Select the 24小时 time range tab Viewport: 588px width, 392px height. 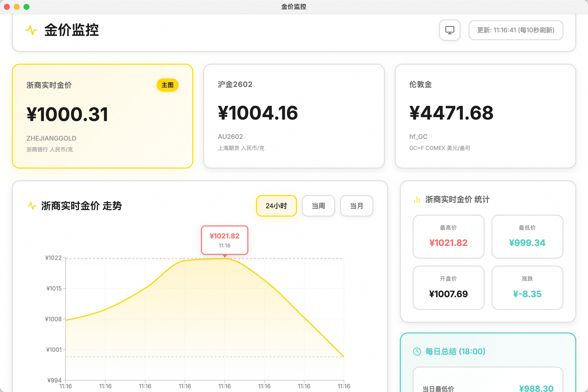tap(276, 206)
